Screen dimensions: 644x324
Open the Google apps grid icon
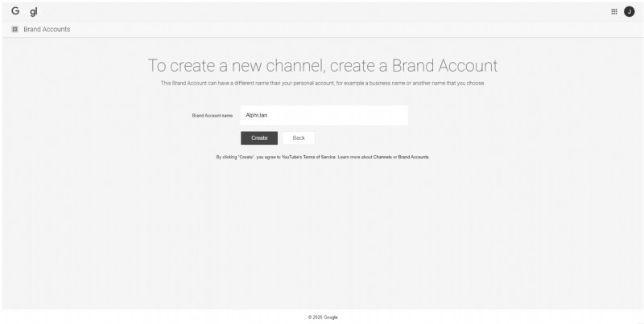(614, 11)
